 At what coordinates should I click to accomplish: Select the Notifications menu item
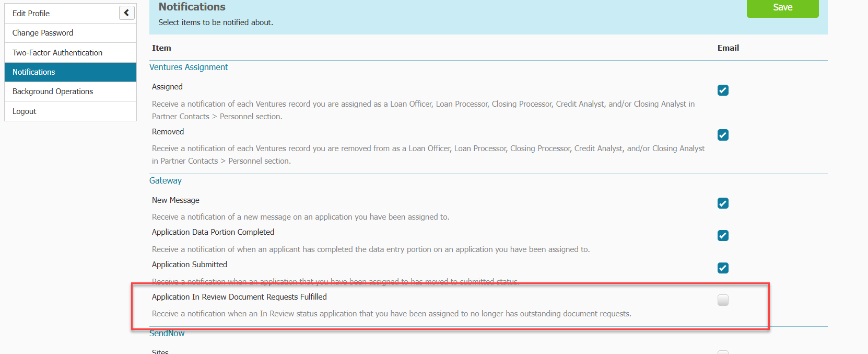click(x=34, y=72)
